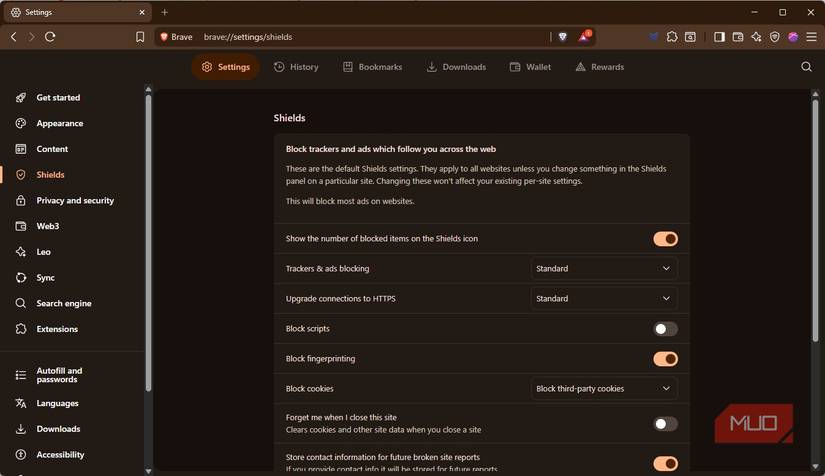Open the profile avatar icon in the toolbar
Image resolution: width=825 pixels, height=476 pixels.
[793, 37]
